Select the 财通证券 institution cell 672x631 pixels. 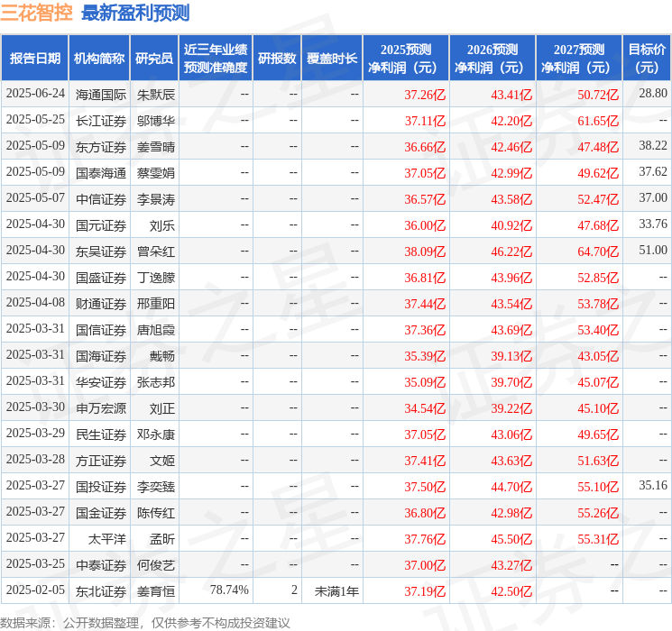[101, 304]
